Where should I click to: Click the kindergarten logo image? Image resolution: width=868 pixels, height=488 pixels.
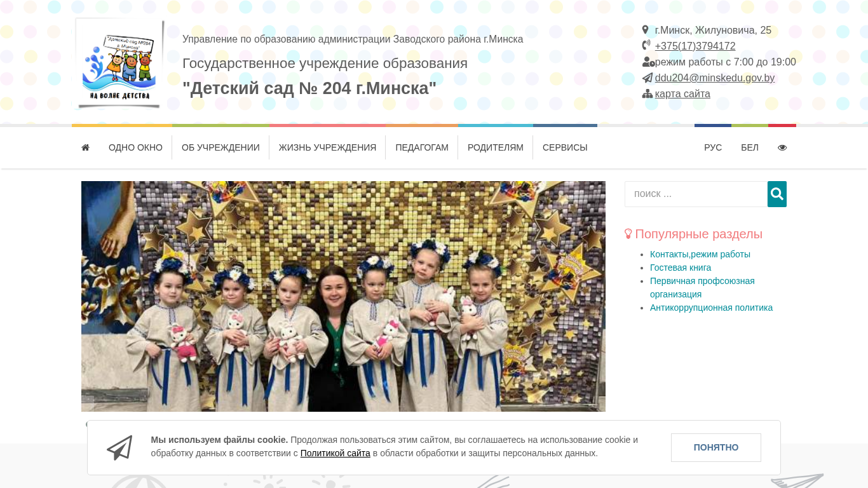click(119, 64)
